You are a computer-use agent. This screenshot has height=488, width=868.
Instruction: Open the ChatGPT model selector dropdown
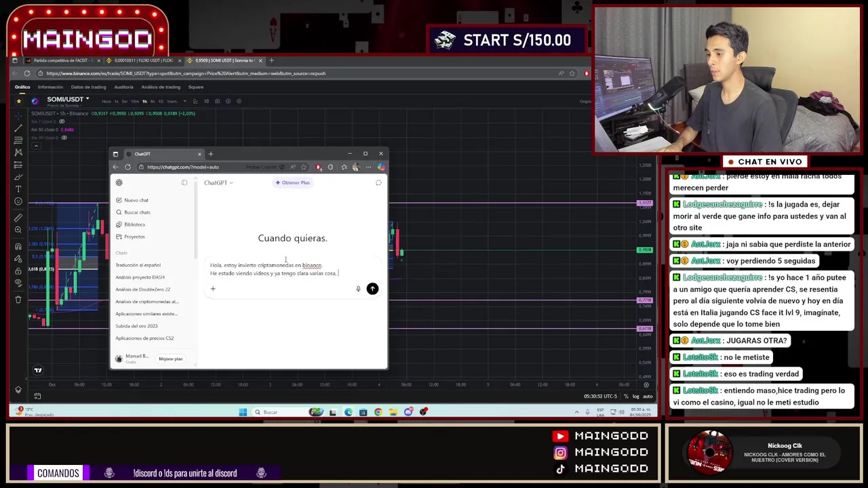[218, 182]
